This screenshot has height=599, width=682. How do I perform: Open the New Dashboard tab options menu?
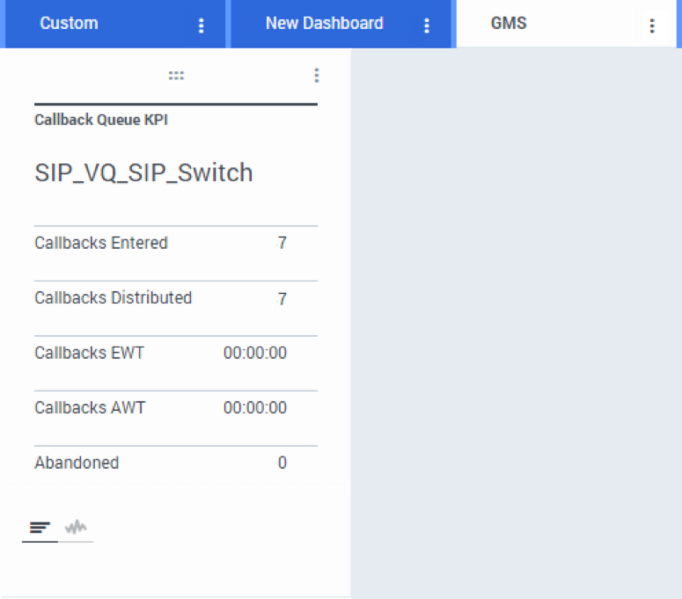click(x=427, y=26)
